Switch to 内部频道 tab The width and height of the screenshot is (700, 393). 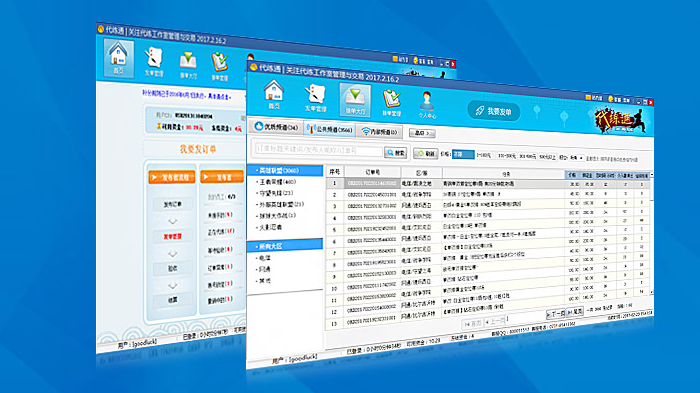(380, 131)
